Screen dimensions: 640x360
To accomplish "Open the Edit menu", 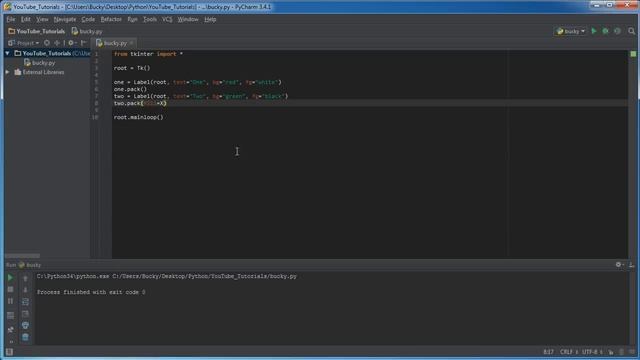I will click(26, 19).
